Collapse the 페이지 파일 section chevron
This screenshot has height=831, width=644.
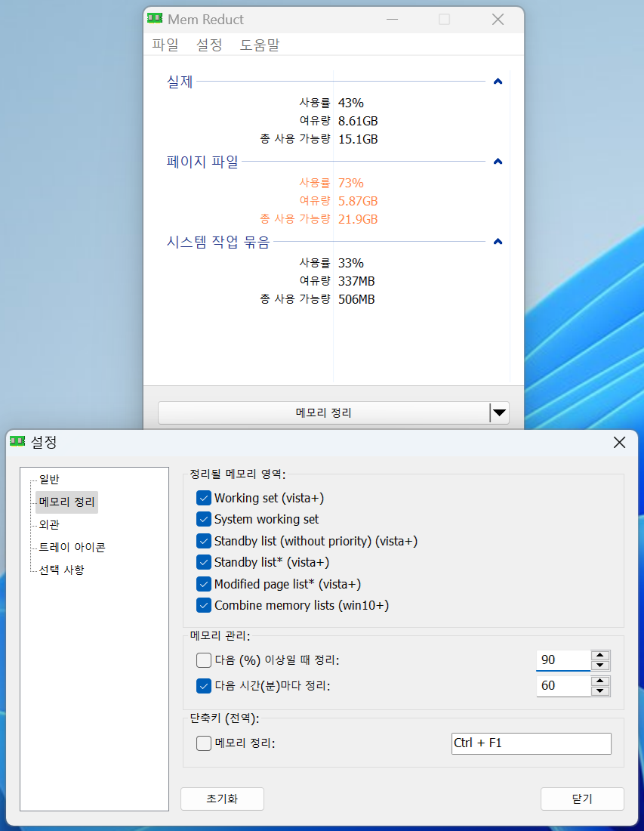coord(498,162)
